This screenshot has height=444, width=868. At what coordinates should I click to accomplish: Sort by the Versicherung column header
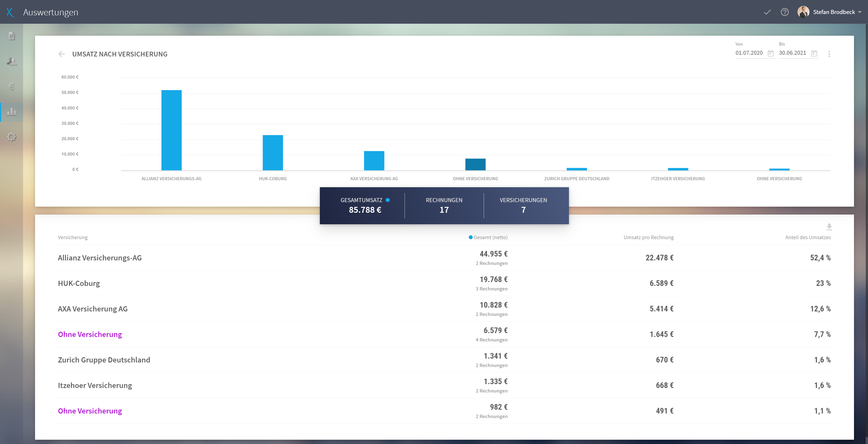tap(72, 237)
